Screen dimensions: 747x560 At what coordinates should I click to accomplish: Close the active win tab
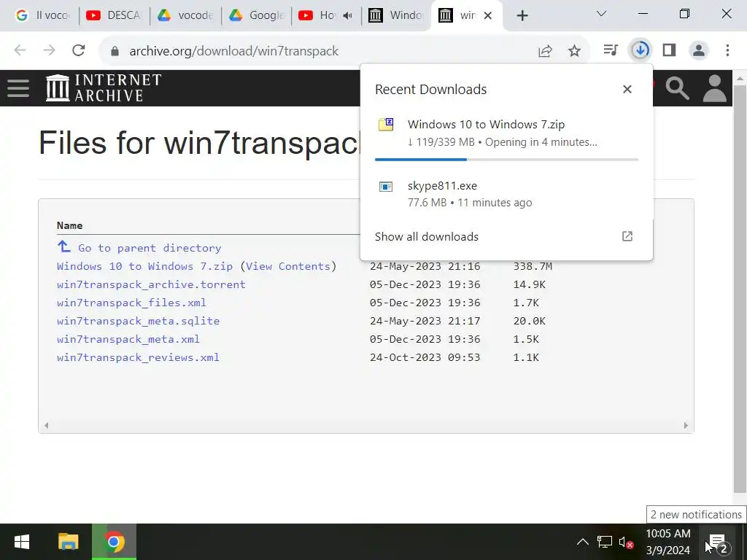click(488, 16)
